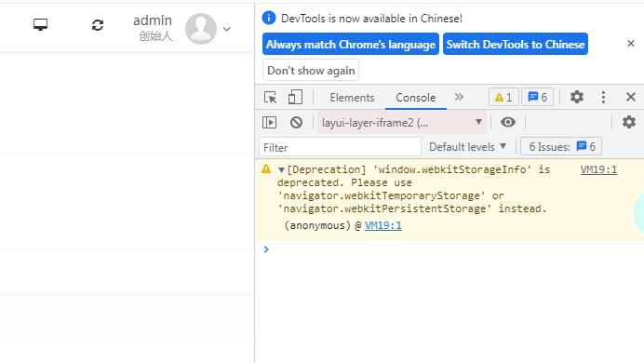
Task: Click the refresh icon in admin header
Action: pyautogui.click(x=98, y=25)
